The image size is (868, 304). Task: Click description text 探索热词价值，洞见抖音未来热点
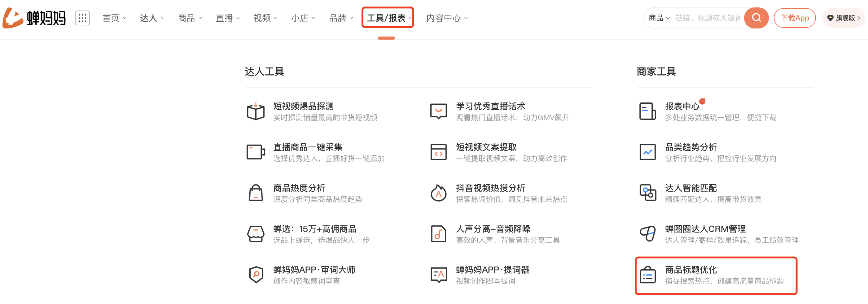[x=511, y=199]
